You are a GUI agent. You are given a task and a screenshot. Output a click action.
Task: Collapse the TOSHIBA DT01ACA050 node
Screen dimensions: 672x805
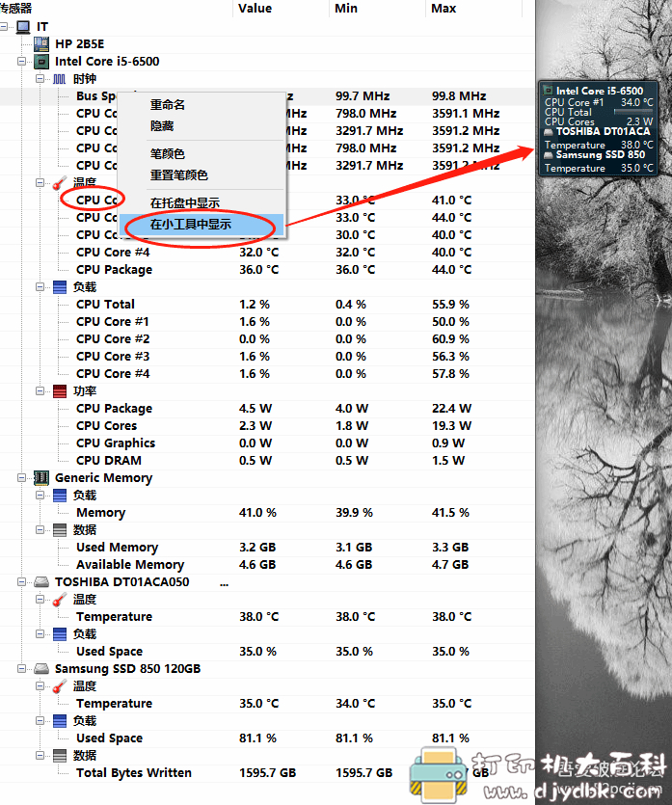[x=21, y=582]
